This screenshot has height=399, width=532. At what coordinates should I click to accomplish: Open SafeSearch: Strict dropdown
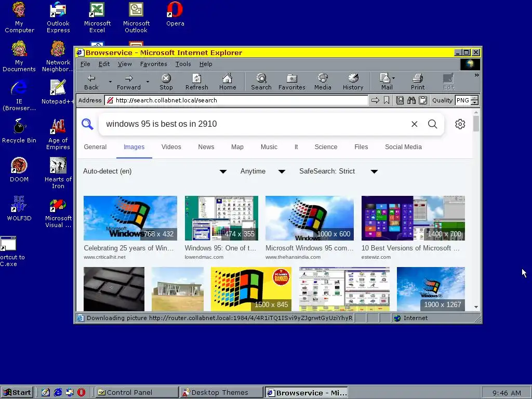338,171
